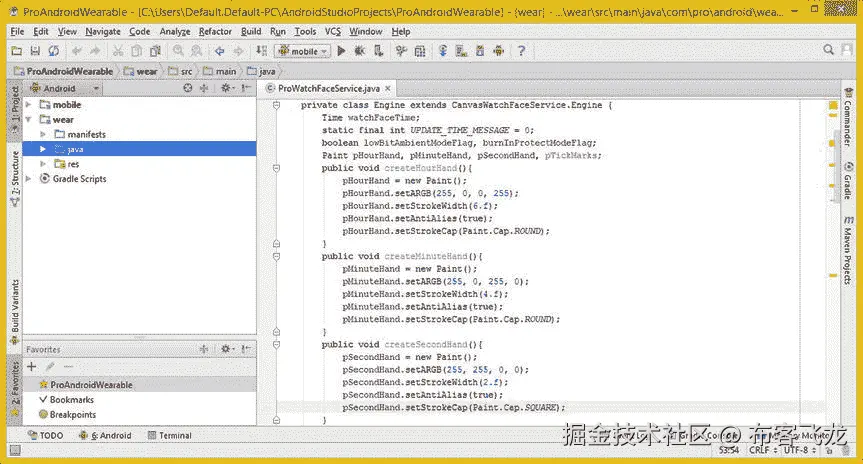The height and width of the screenshot is (464, 863).
Task: Open the Terminal tool window
Action: (x=170, y=435)
